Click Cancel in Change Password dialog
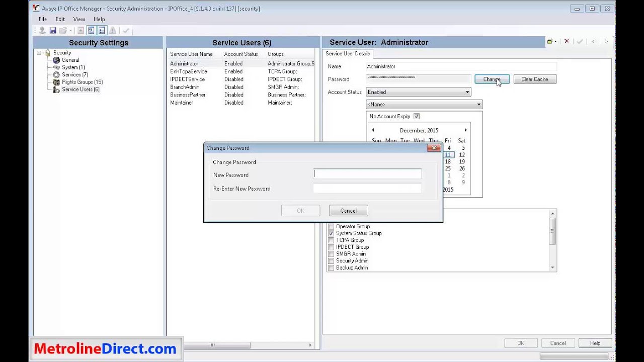The height and width of the screenshot is (362, 644). pyautogui.click(x=349, y=211)
